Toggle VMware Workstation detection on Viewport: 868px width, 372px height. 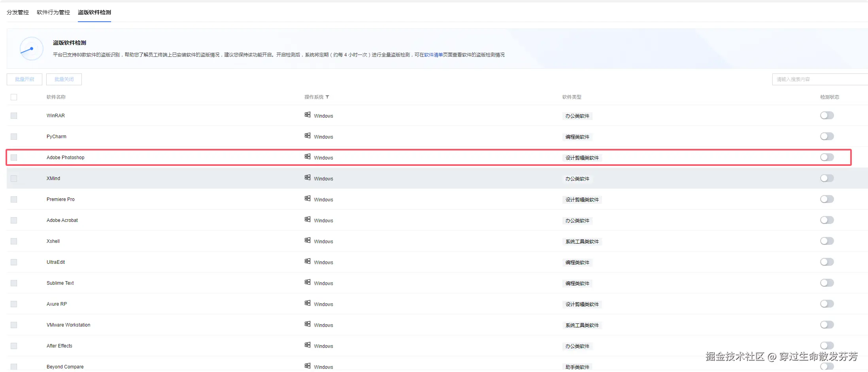(827, 325)
